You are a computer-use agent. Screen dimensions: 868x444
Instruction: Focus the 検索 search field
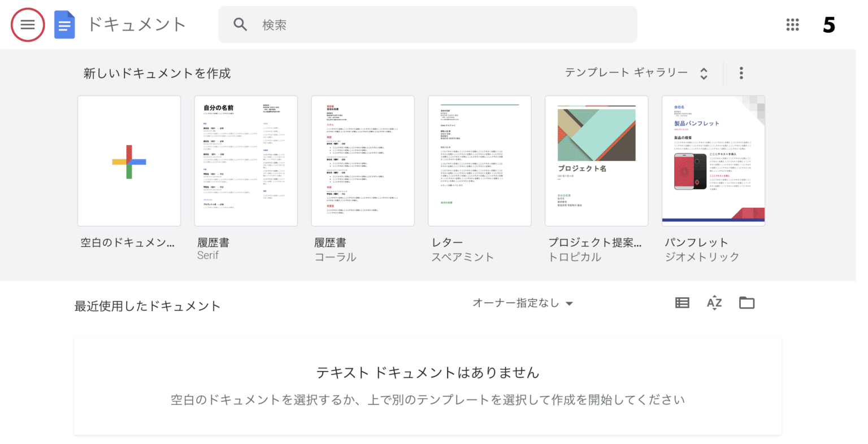coord(428,24)
